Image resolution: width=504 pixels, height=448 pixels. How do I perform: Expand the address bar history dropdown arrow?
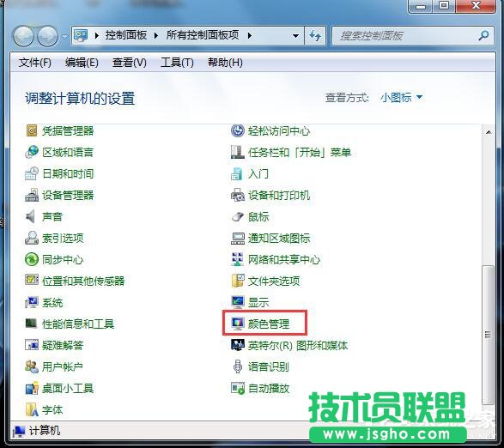(x=295, y=36)
